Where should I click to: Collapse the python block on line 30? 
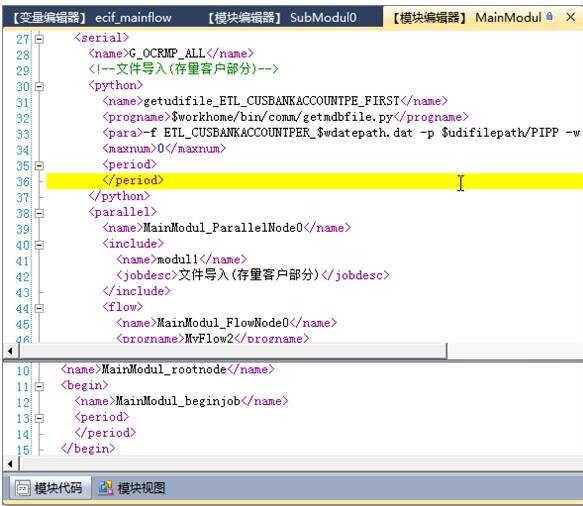(x=39, y=86)
